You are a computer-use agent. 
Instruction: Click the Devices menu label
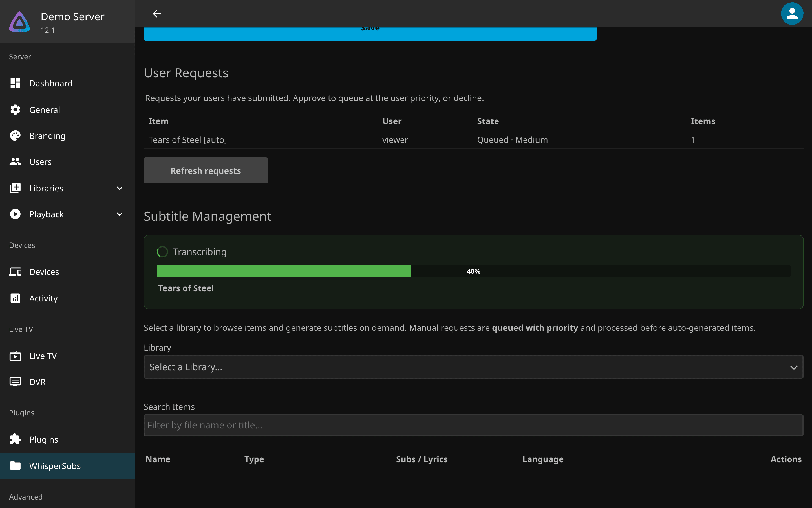[x=44, y=271]
